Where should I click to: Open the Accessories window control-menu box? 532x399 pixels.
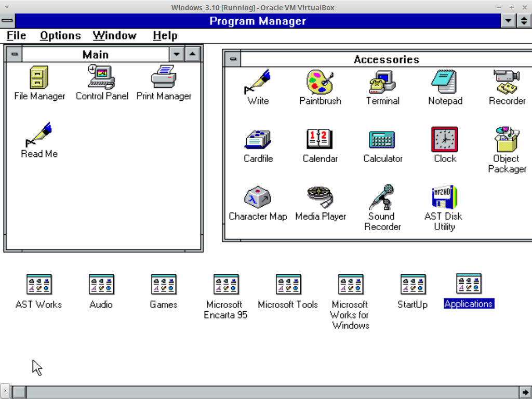pyautogui.click(x=232, y=60)
